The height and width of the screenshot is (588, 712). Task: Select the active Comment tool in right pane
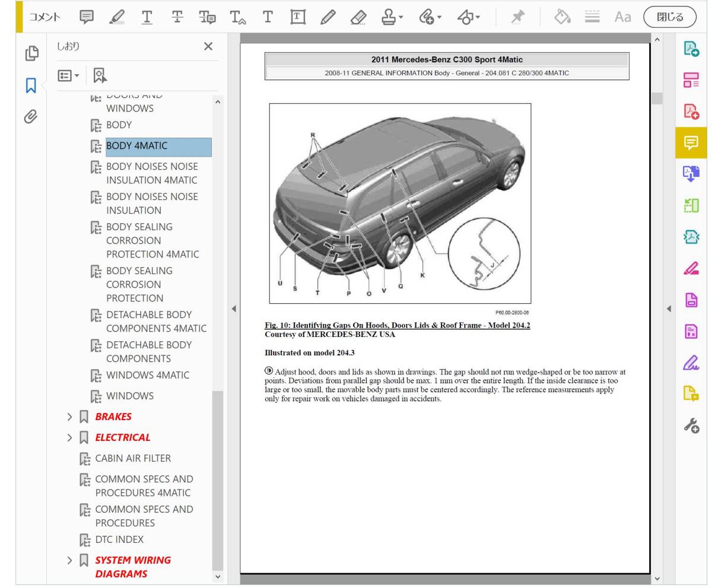691,143
